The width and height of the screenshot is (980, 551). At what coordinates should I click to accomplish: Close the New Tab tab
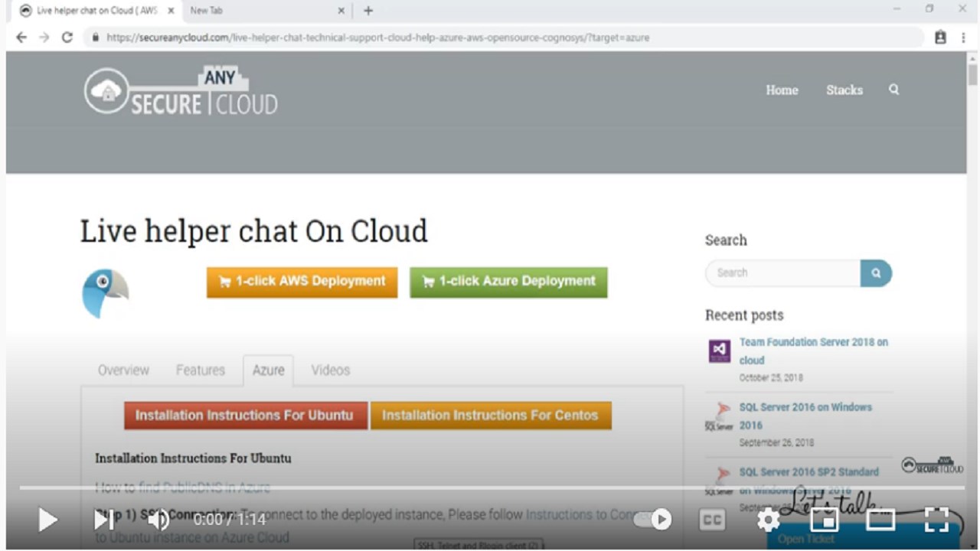341,11
